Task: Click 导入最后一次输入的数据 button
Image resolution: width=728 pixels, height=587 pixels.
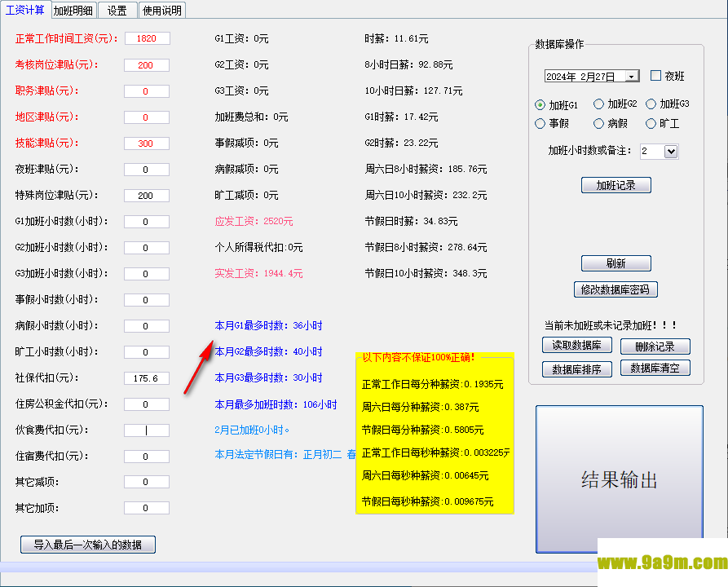Action: pyautogui.click(x=88, y=545)
